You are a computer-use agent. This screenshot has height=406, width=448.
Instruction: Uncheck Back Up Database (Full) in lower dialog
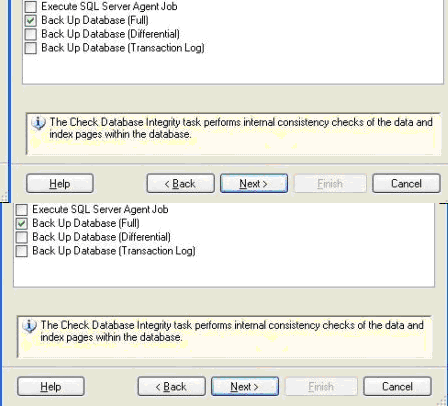click(x=22, y=224)
